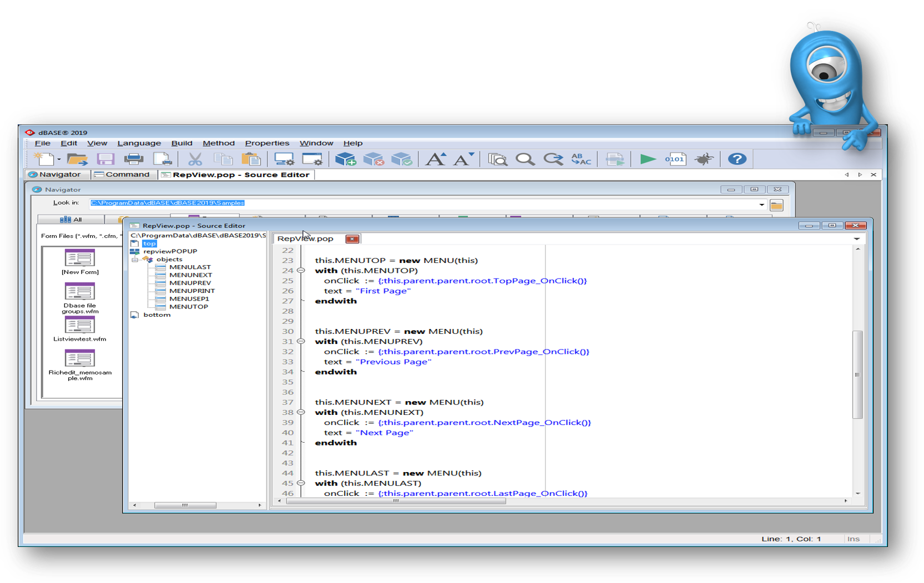Open the document selector dropdown in the editor

(857, 239)
